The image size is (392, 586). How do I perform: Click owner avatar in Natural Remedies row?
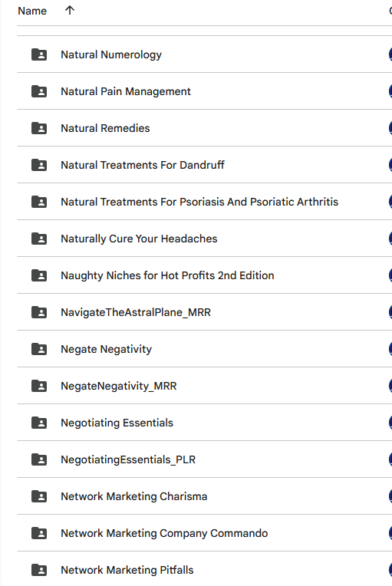coord(390,128)
